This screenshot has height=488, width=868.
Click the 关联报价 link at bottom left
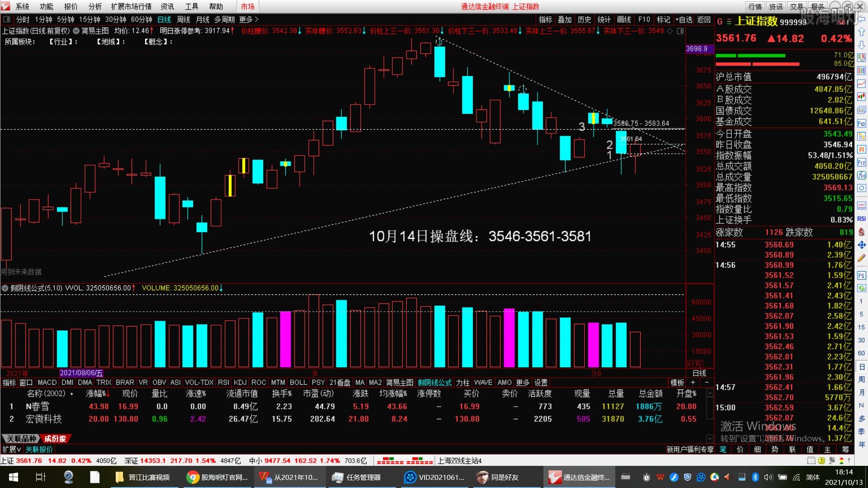coord(39,449)
